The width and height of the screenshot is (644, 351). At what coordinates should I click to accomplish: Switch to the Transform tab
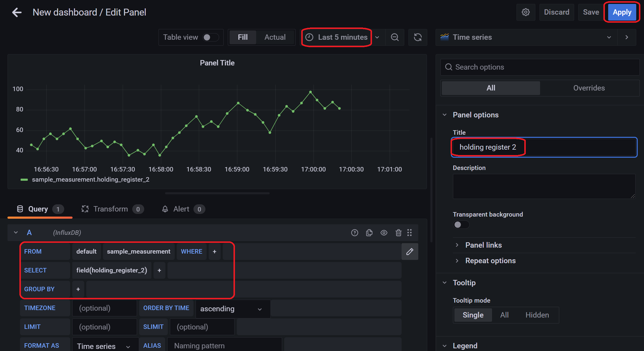point(110,209)
